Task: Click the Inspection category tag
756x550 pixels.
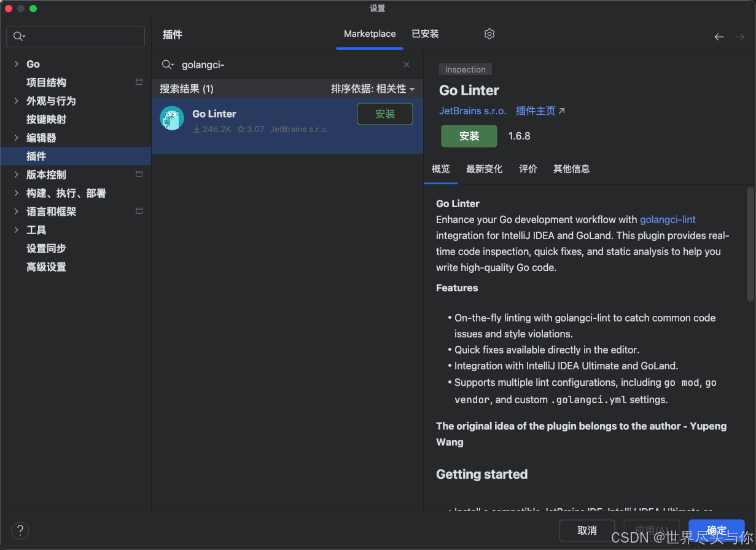Action: (466, 69)
